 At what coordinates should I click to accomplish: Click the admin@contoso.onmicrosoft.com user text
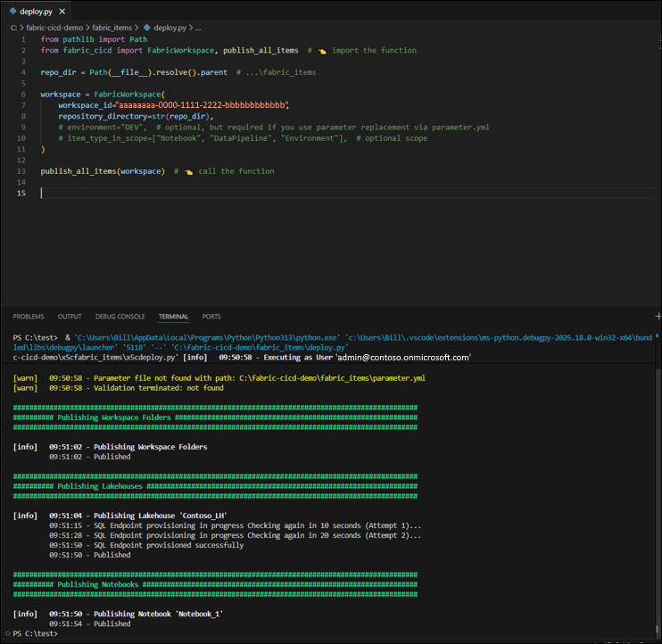tap(403, 358)
